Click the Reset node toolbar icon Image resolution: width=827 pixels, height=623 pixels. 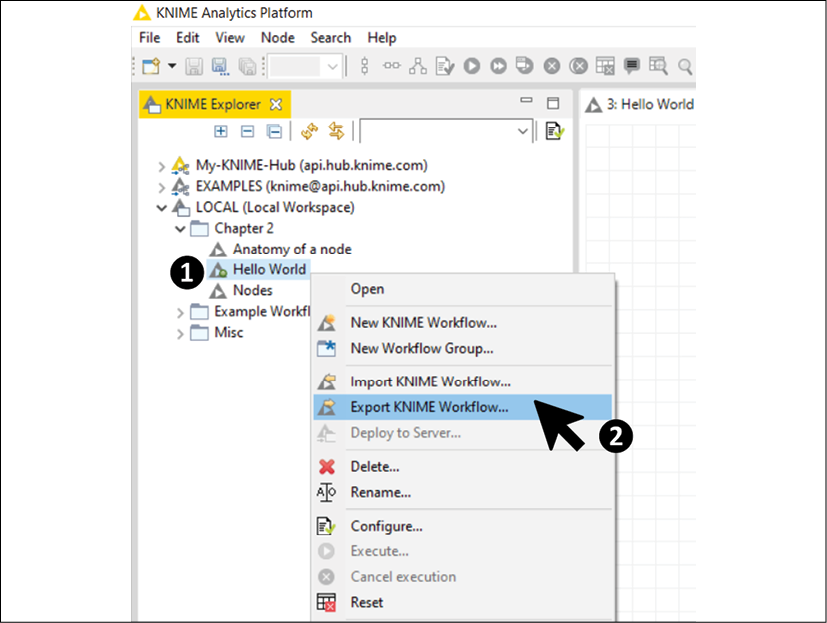(605, 66)
